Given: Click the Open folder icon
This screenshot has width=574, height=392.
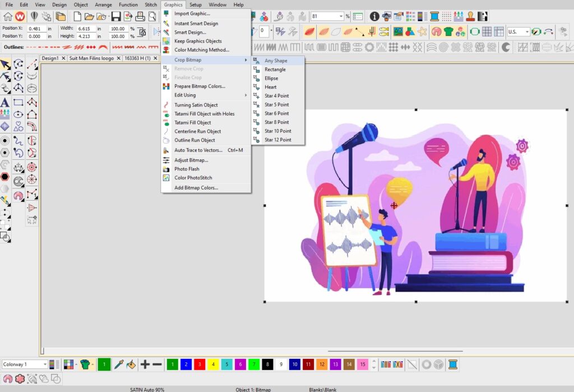Looking at the screenshot, I should (x=89, y=16).
